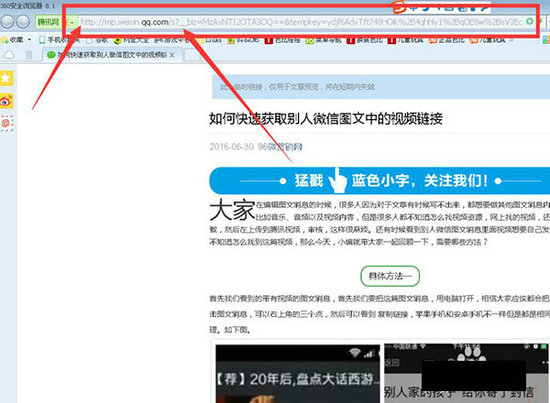Open the 果果导航 bookmark

point(323,40)
